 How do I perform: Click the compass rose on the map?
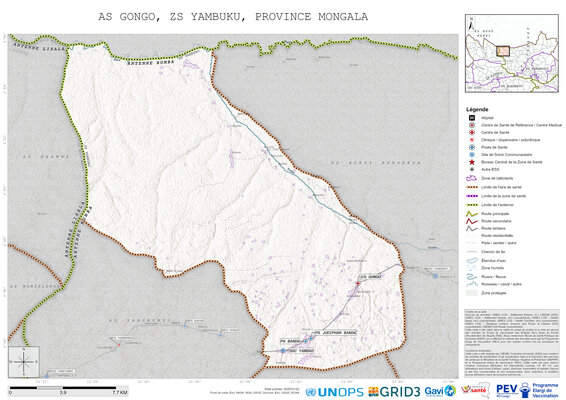tap(24, 362)
